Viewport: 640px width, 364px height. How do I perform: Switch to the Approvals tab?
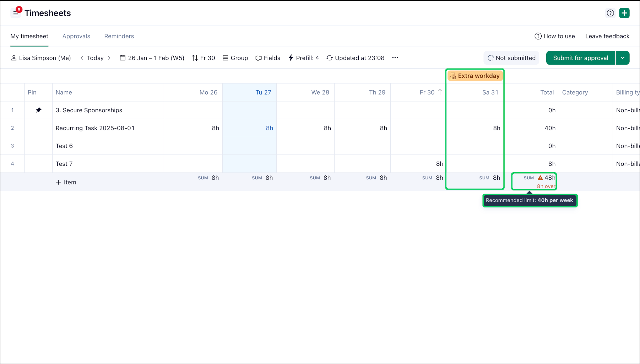coord(76,36)
